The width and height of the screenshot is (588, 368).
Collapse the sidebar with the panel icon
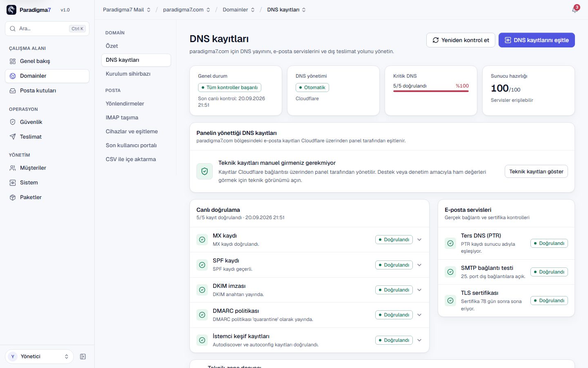click(83, 357)
